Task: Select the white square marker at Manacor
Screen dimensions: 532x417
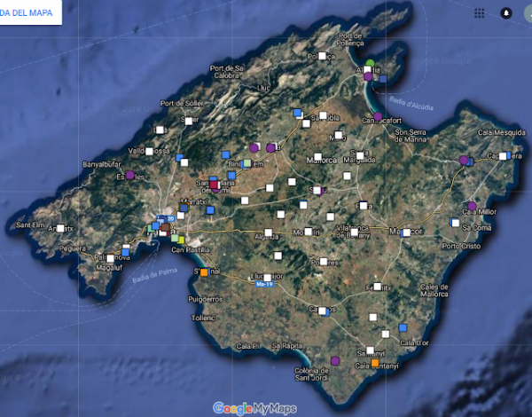Action: click(x=406, y=232)
